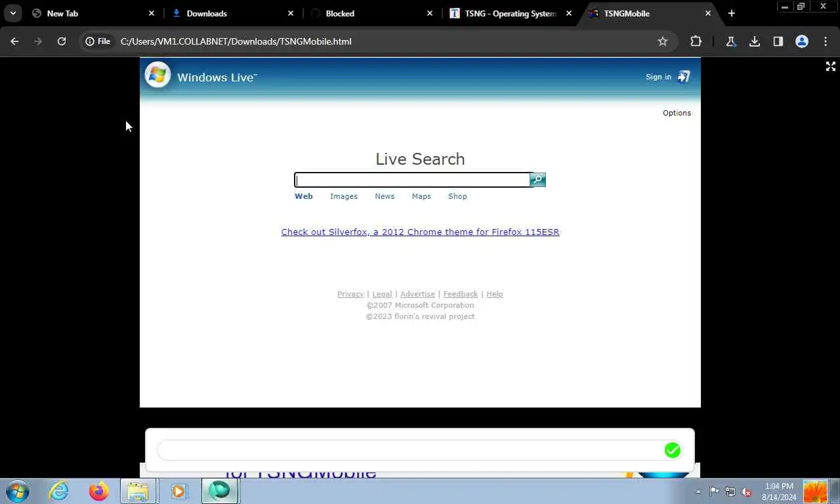Go back one page
This screenshot has height=504, width=840.
(14, 41)
